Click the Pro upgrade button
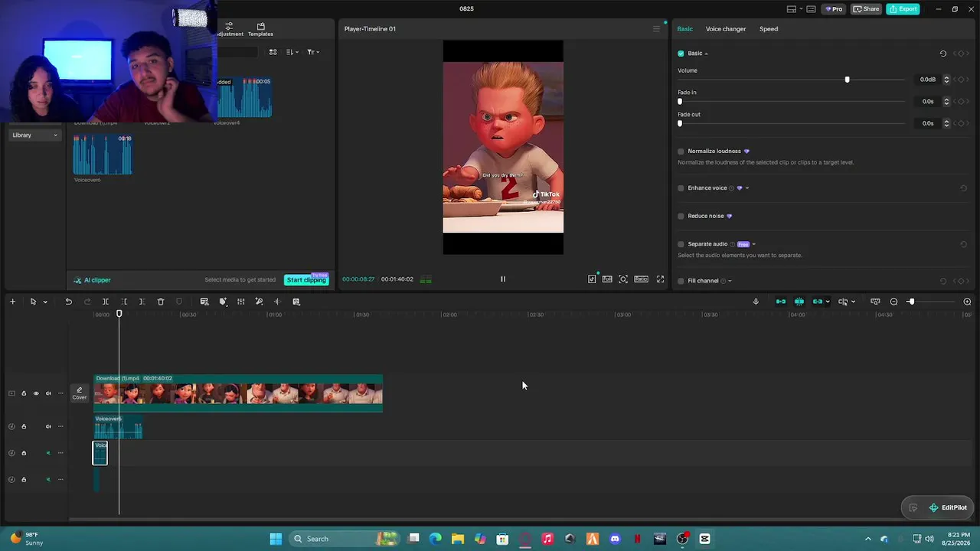Viewport: 980px width, 551px height. tap(833, 9)
